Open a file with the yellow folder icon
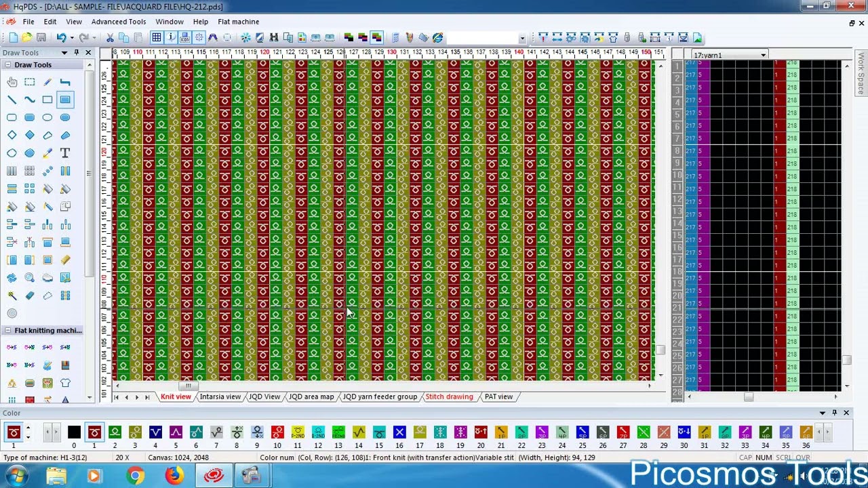Viewport: 868px width, 488px height. [x=27, y=38]
